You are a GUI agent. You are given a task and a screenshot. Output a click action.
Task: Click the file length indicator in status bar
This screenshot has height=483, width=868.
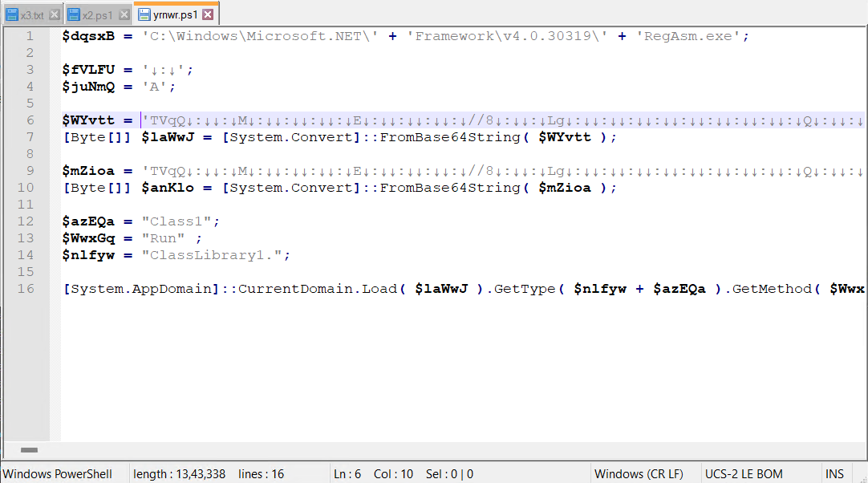(x=179, y=473)
